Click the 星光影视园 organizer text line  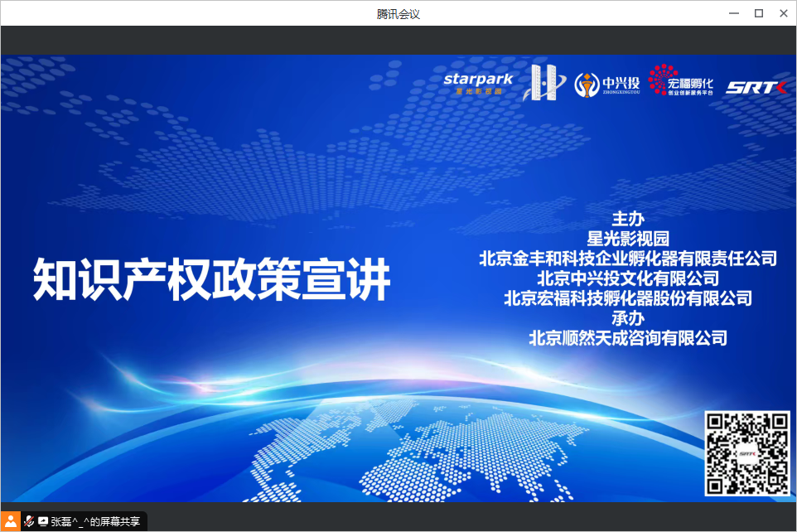click(x=628, y=239)
